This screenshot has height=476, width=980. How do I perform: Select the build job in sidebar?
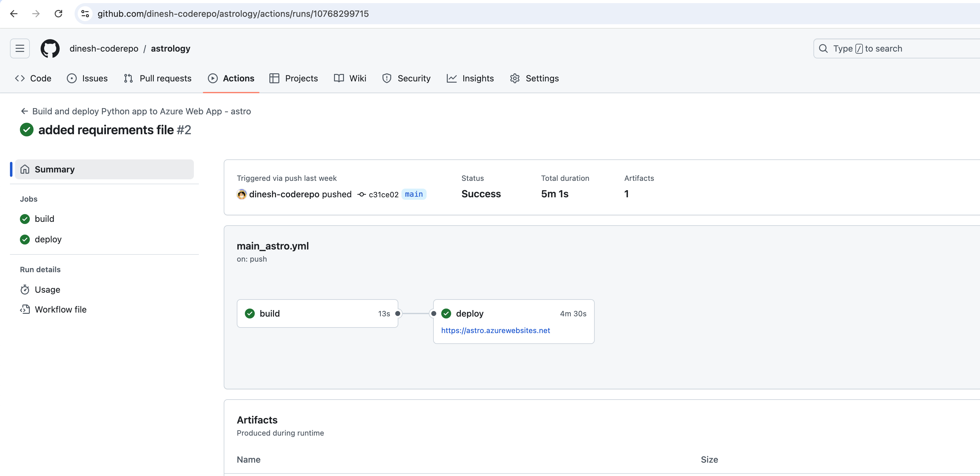tap(44, 219)
